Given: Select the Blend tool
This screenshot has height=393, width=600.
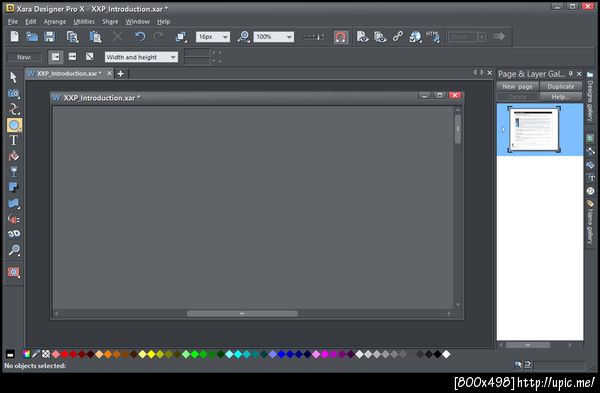Looking at the screenshot, I should coord(14,219).
